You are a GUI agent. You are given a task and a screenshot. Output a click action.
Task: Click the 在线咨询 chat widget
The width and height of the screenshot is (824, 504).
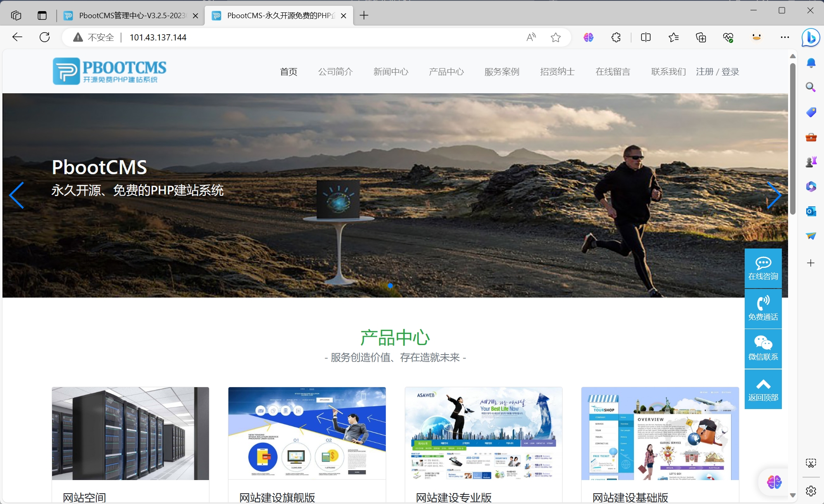click(x=763, y=268)
